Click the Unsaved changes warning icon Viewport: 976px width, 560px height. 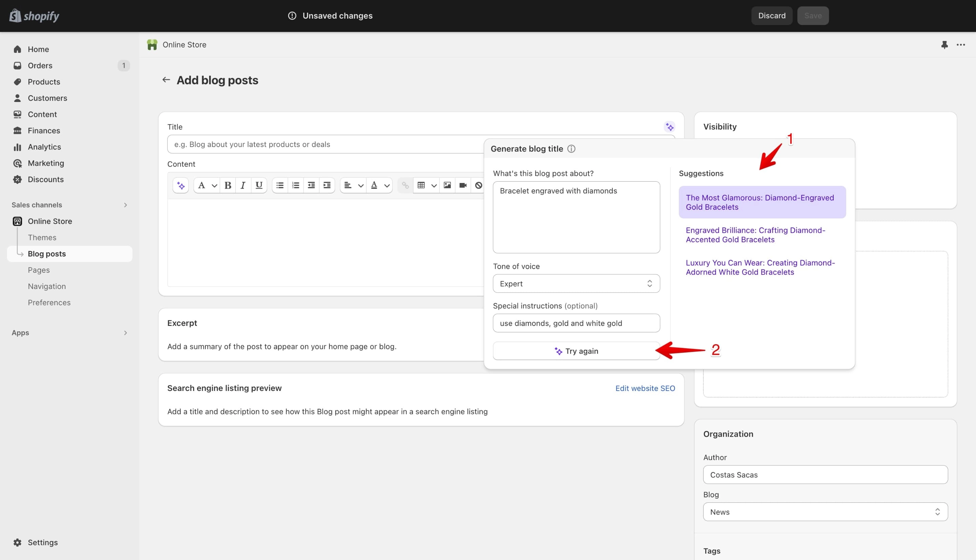click(292, 16)
